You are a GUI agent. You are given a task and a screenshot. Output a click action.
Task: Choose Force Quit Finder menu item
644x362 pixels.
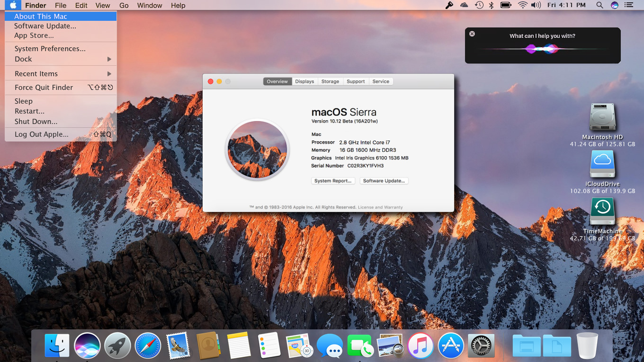point(61,88)
